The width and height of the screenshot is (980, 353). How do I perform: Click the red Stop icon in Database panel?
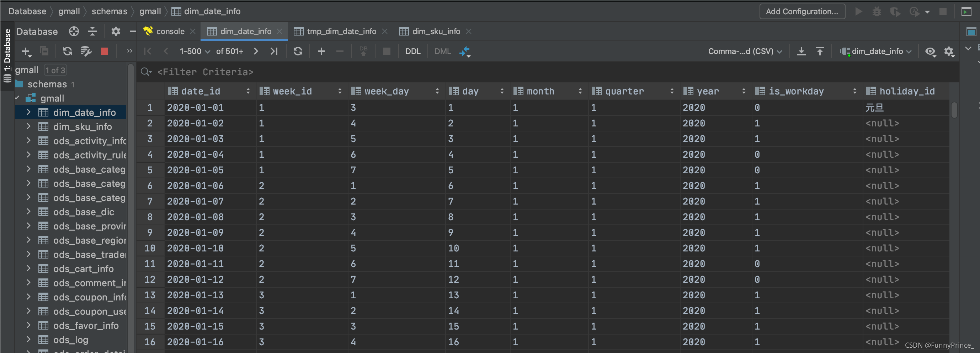(104, 51)
